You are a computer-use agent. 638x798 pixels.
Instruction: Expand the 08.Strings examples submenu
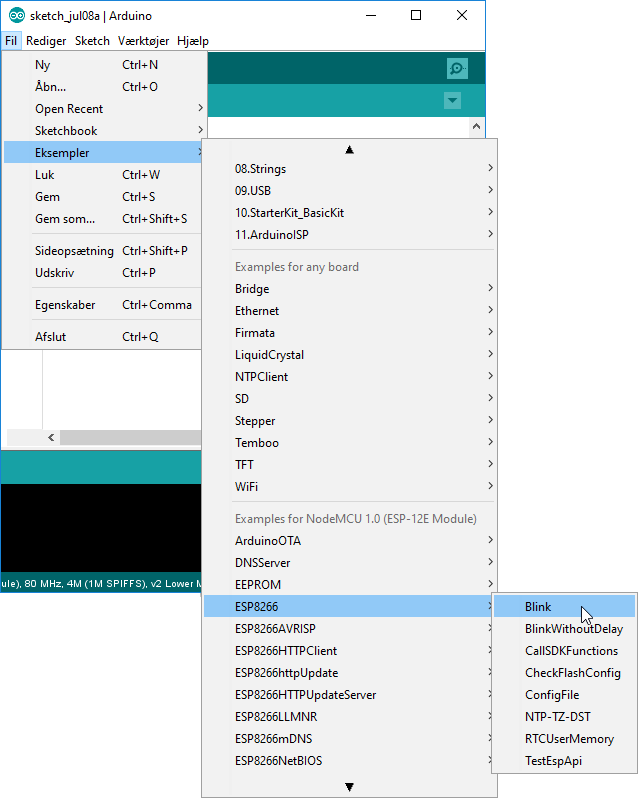tap(260, 169)
